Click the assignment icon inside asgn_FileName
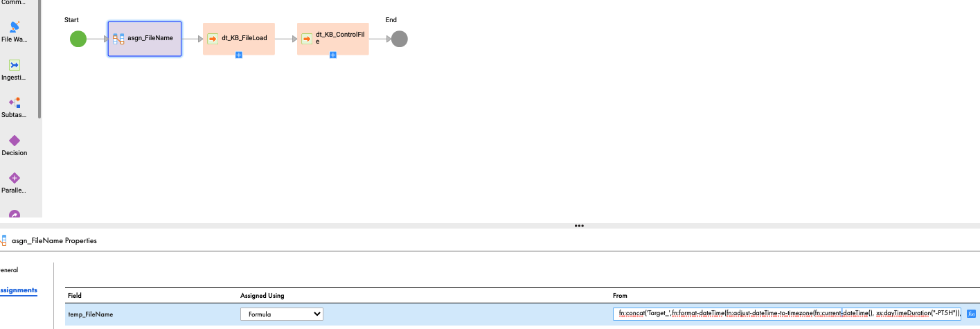Screen dimensions: 980x329 tap(118, 38)
